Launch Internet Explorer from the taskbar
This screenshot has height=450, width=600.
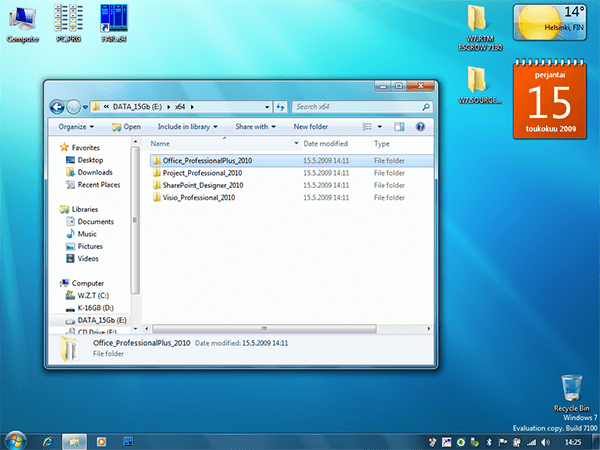pyautogui.click(x=48, y=442)
